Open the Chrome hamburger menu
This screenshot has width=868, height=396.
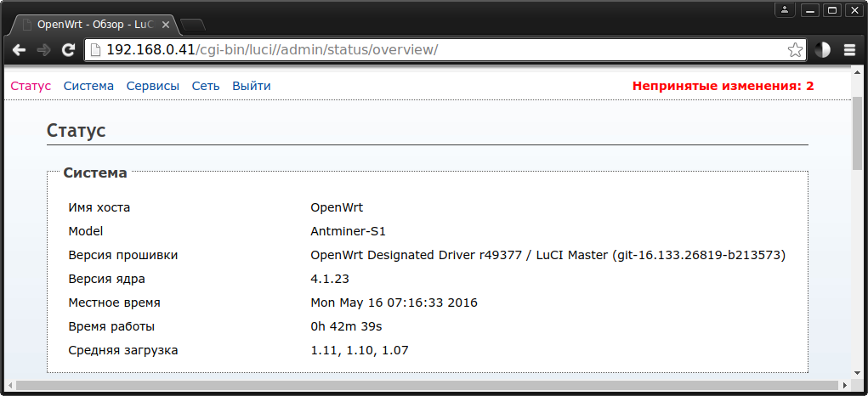coord(848,49)
